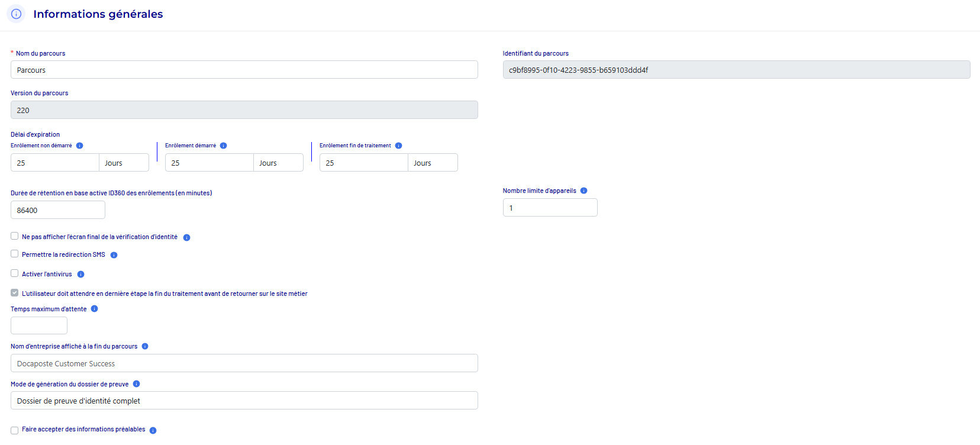Enable Ne pas afficher l'écran final checkbox
The image size is (980, 445).
tap(15, 236)
